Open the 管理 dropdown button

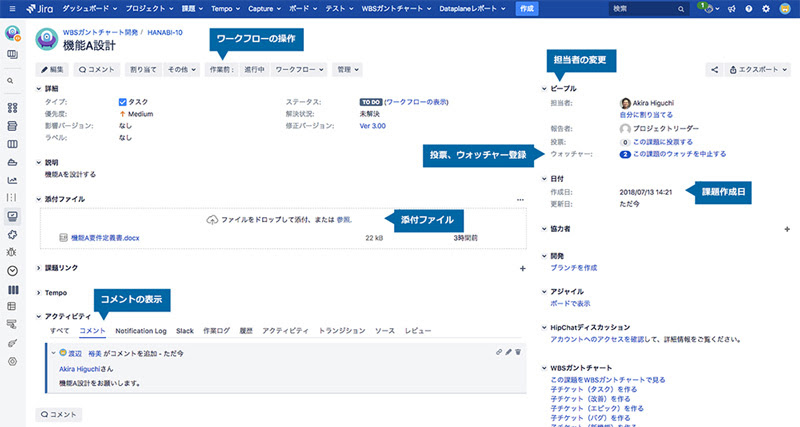tap(347, 70)
